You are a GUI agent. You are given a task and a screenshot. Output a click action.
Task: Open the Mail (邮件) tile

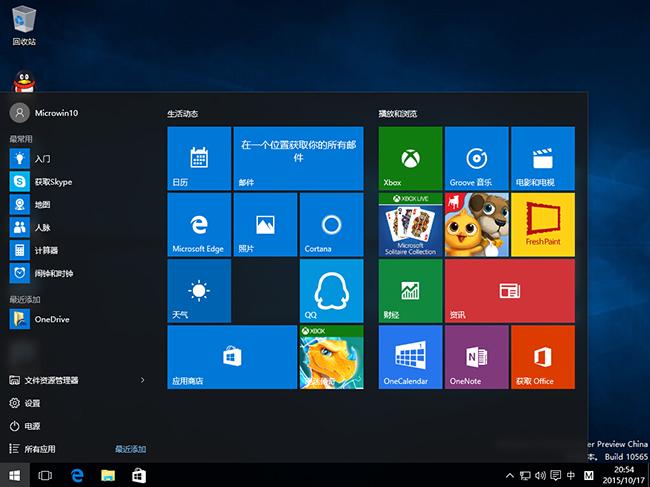298,158
